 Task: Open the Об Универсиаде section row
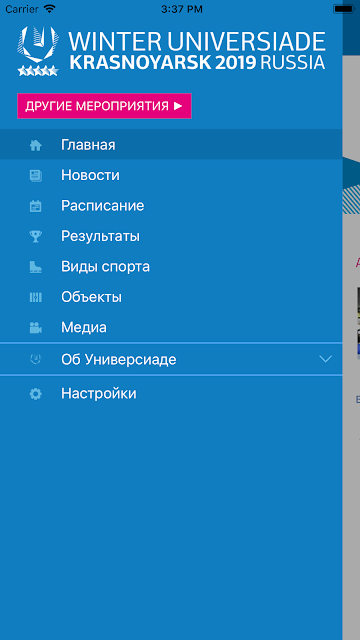point(171,359)
